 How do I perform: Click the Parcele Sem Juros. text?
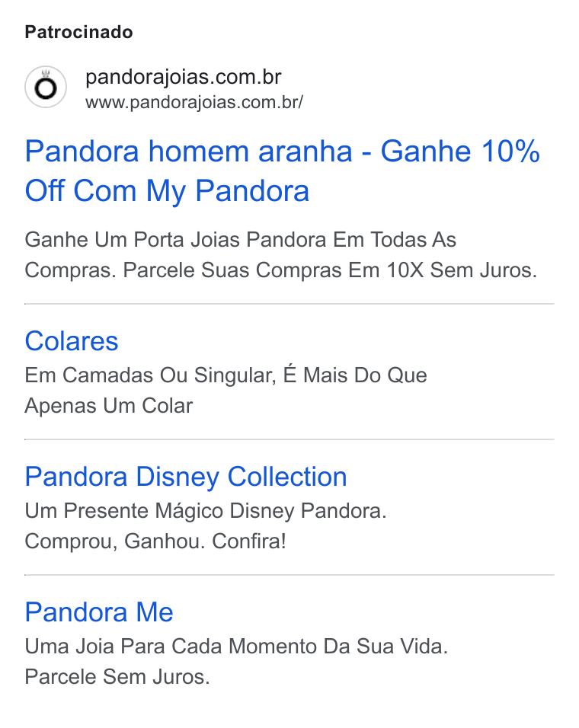click(x=117, y=677)
